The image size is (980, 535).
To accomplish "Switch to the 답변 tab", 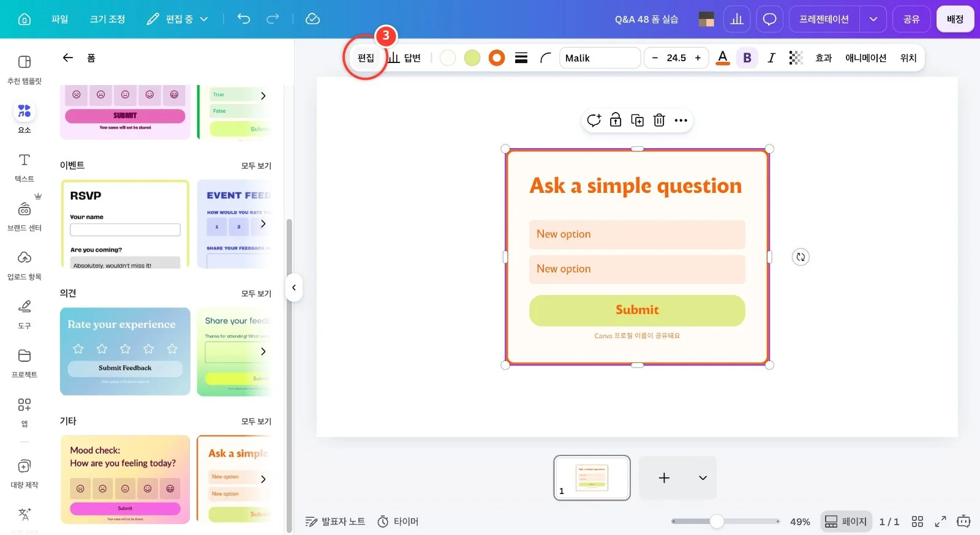I will point(405,58).
